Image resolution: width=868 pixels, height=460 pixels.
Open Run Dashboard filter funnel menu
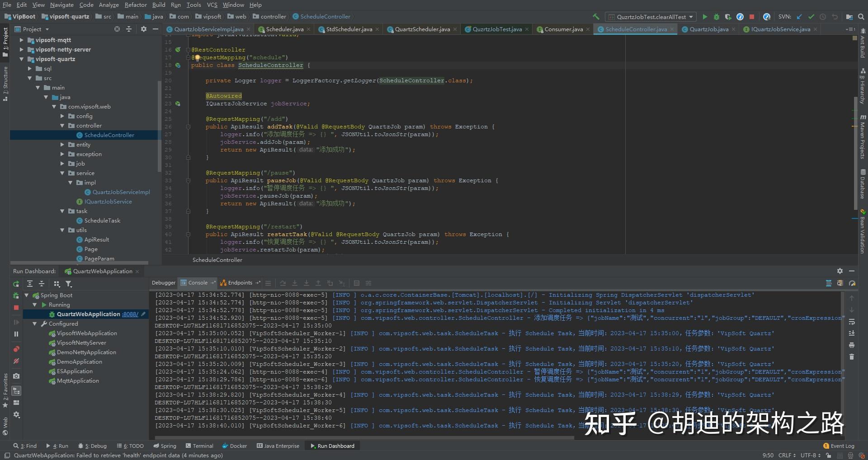pyautogui.click(x=69, y=284)
